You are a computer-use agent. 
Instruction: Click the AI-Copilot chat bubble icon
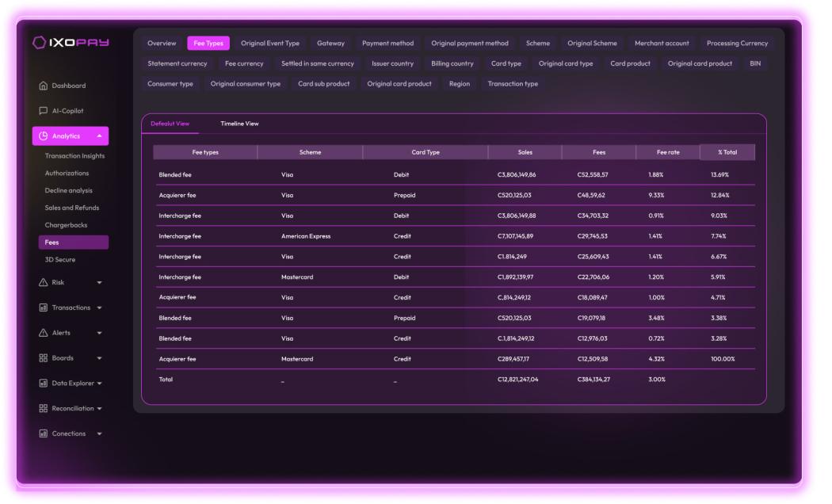44,111
